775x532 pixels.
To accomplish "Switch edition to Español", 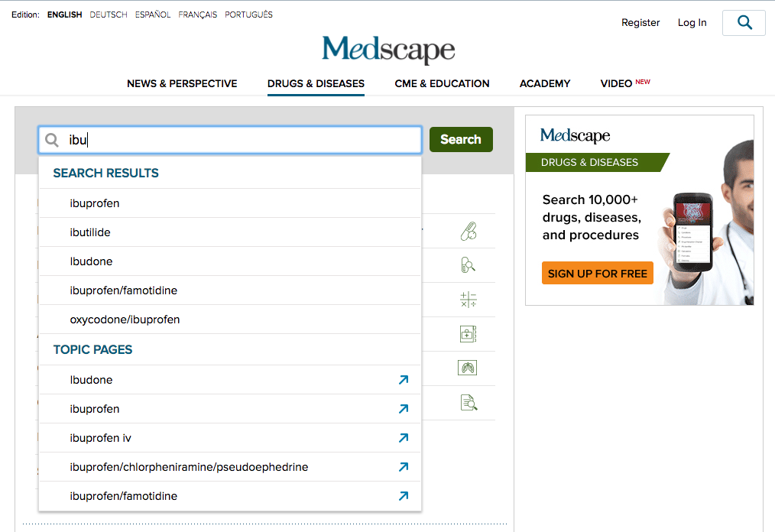I will pos(153,15).
